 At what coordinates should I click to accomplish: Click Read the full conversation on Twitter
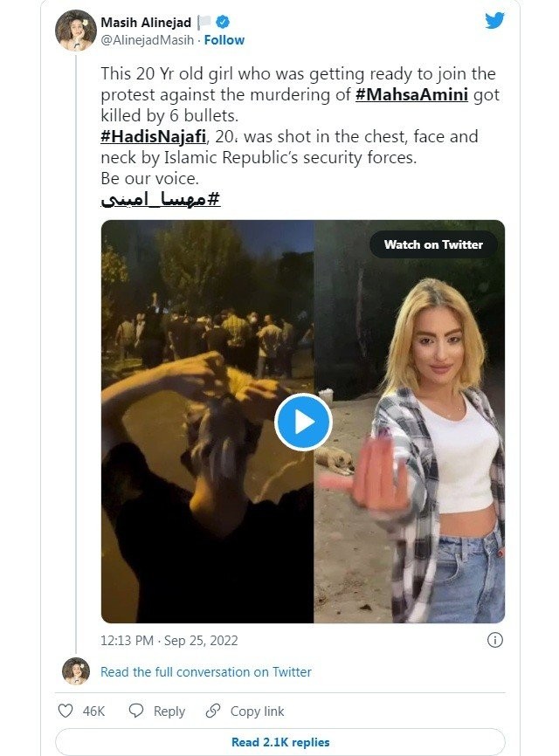point(206,672)
